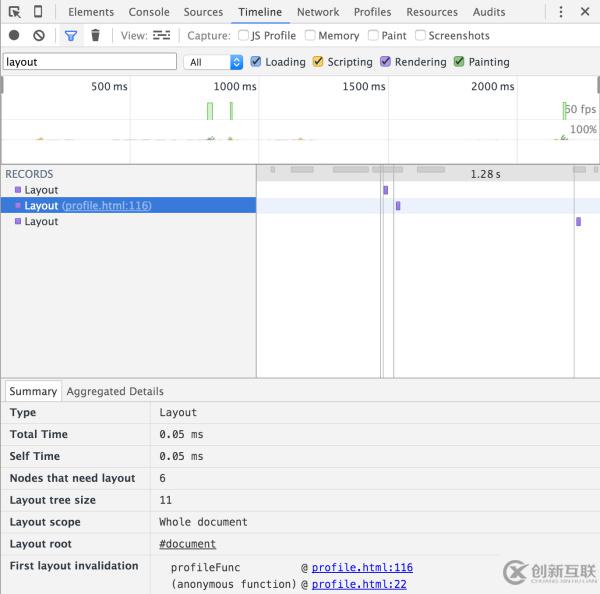Click the selected row's purple layout bar

(x=398, y=206)
